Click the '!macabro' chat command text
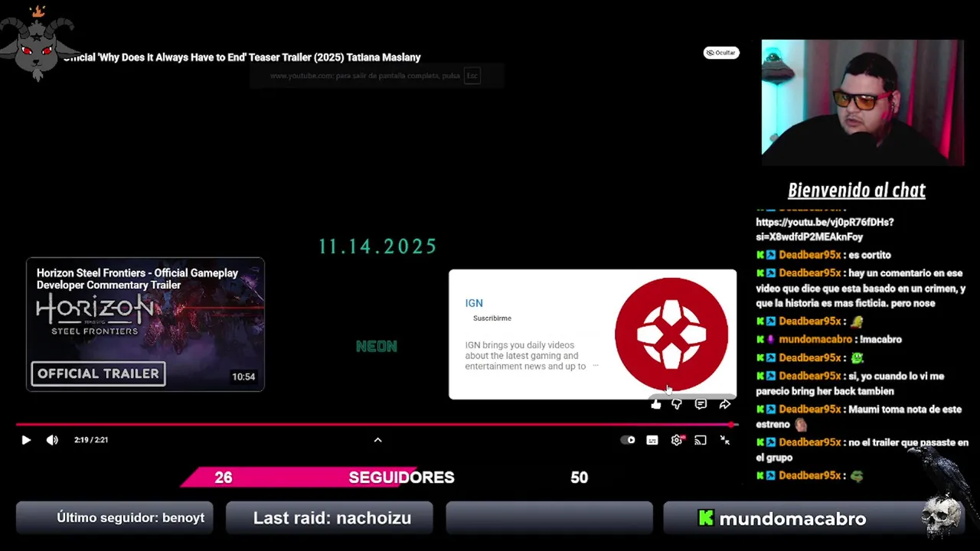Image resolution: width=980 pixels, height=551 pixels. click(x=880, y=339)
